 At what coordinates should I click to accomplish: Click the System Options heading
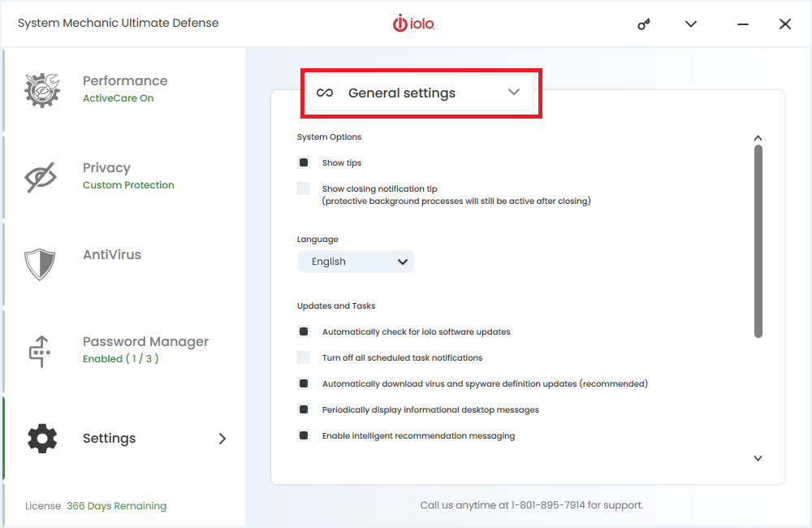point(330,136)
